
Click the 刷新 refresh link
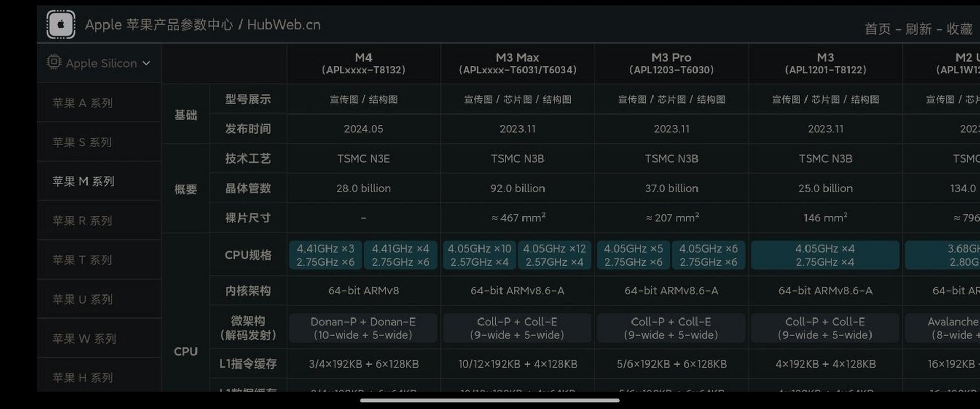tap(918, 29)
